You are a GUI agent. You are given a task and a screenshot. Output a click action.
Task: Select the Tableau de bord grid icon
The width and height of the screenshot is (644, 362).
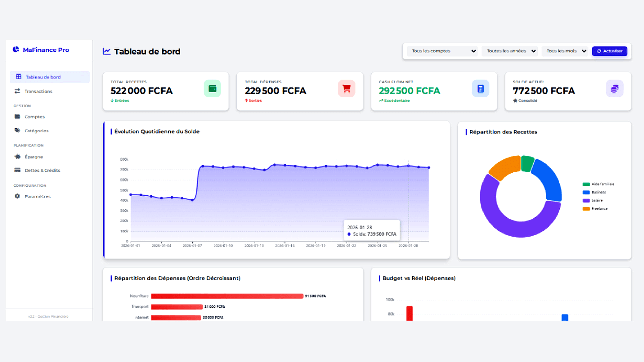point(18,77)
